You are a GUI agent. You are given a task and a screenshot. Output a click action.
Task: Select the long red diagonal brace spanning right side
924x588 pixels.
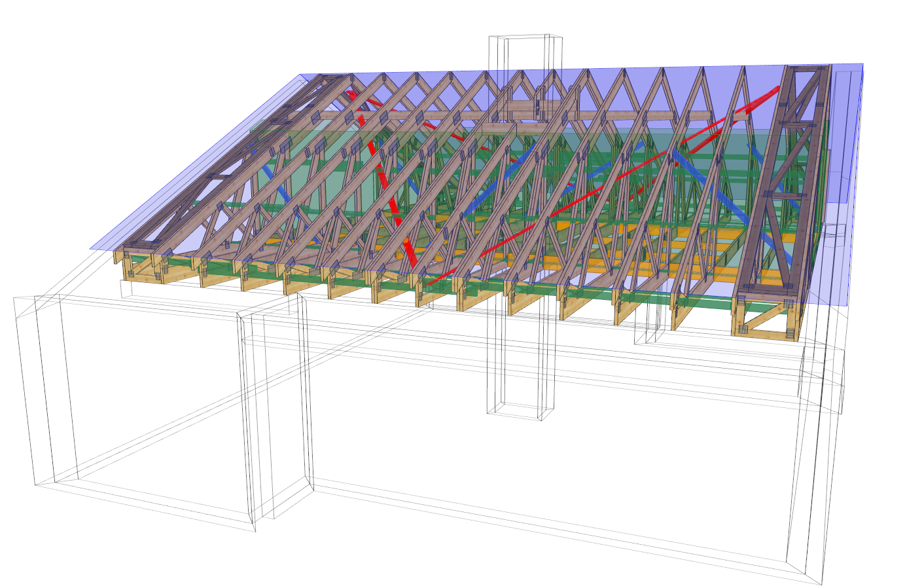605,187
